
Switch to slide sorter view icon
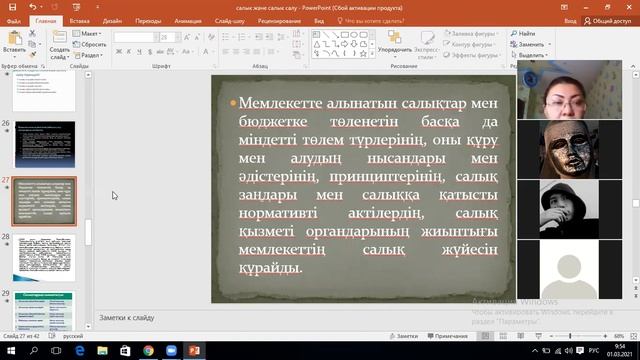pyautogui.click(x=503, y=336)
